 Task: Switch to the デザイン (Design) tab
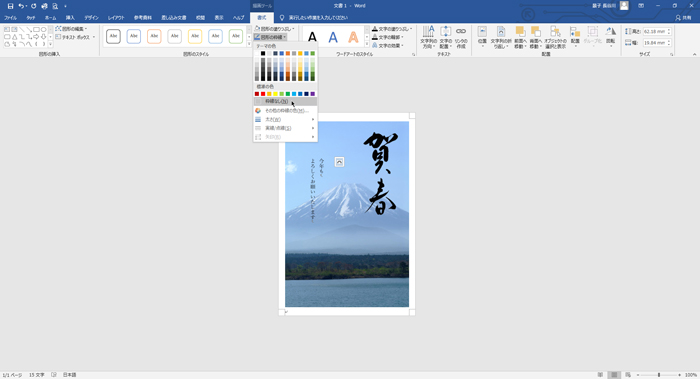pos(92,18)
